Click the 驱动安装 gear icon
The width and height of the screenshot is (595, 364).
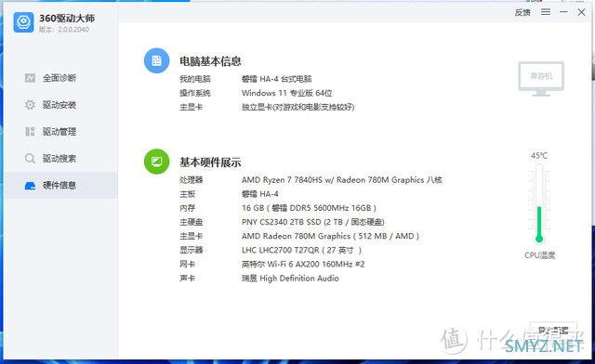point(30,105)
